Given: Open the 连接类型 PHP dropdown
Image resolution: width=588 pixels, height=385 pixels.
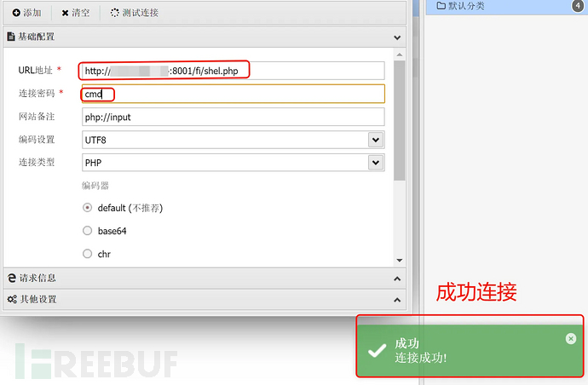Looking at the screenshot, I should [x=376, y=163].
